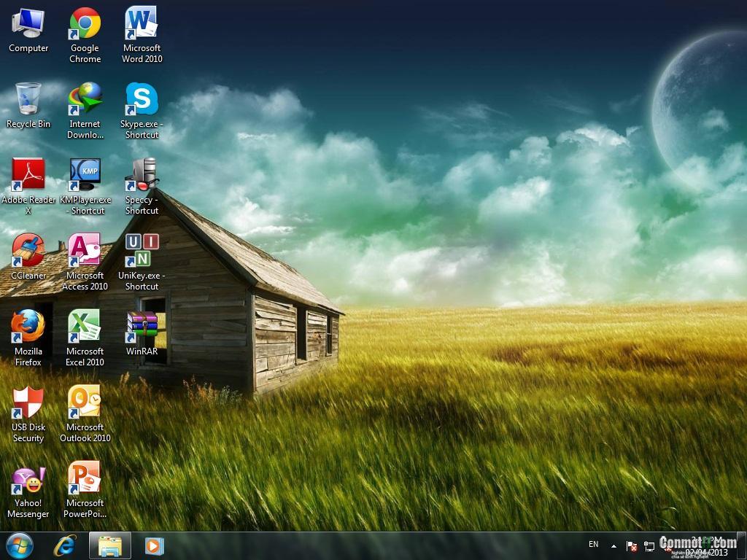Open the network status tray icon
The image size is (747, 560).
[649, 546]
